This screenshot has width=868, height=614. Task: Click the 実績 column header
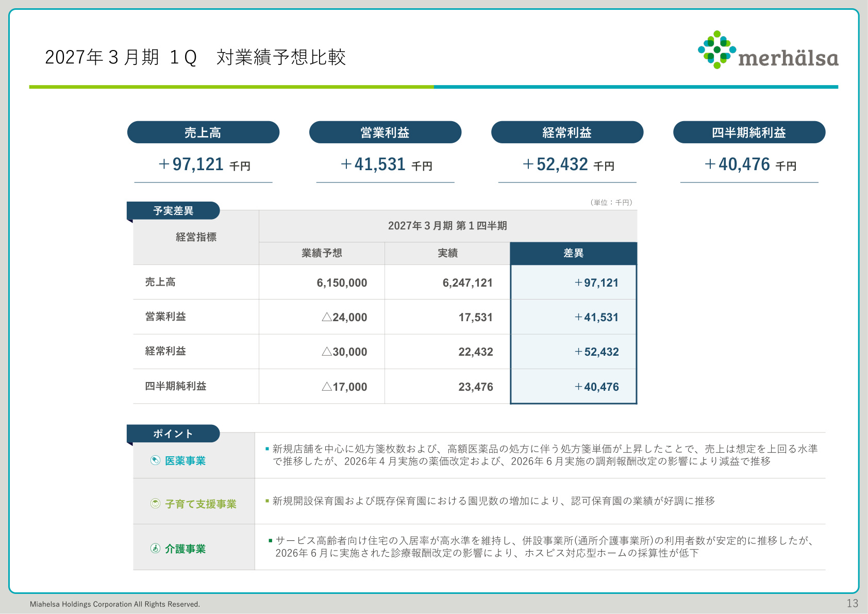click(447, 253)
